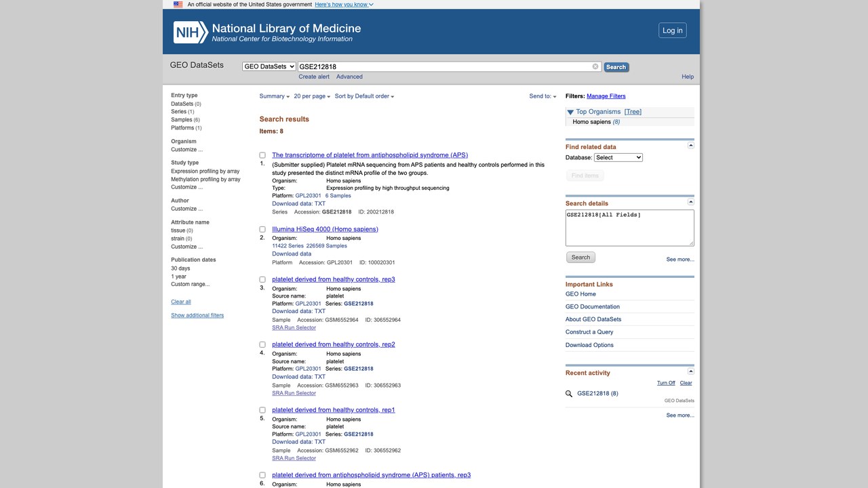Open the Summary display format dropdown
The height and width of the screenshot is (488, 868).
pyautogui.click(x=275, y=96)
